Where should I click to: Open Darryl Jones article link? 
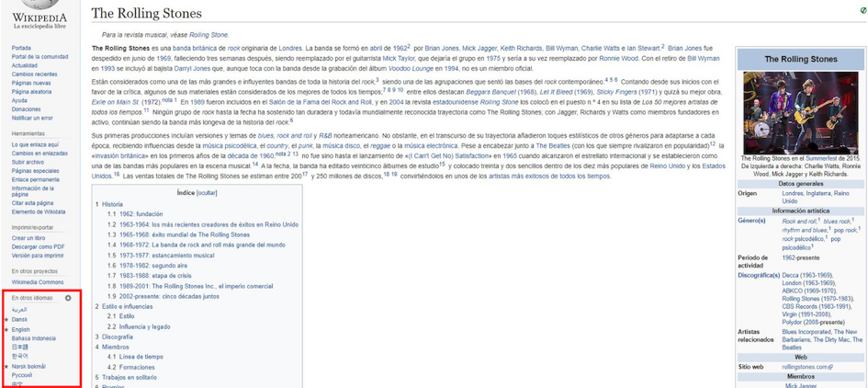(193, 68)
